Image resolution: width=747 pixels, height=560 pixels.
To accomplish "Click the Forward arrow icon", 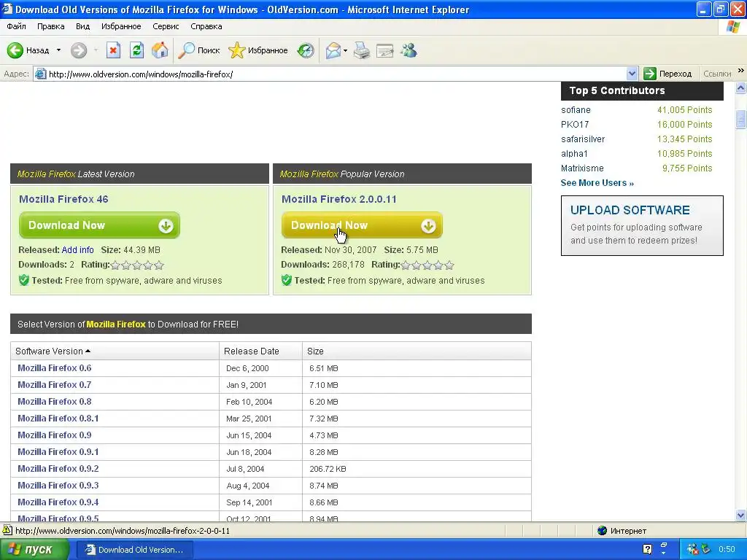I will (79, 50).
